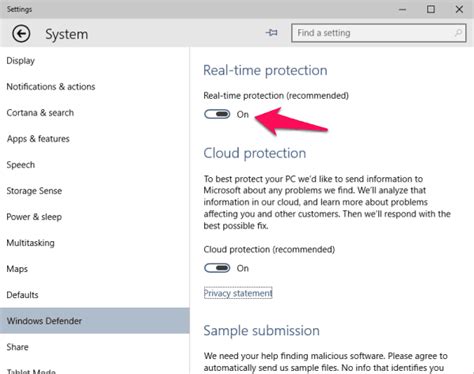
Task: Select Storage Sense in sidebar
Action: pos(34,191)
